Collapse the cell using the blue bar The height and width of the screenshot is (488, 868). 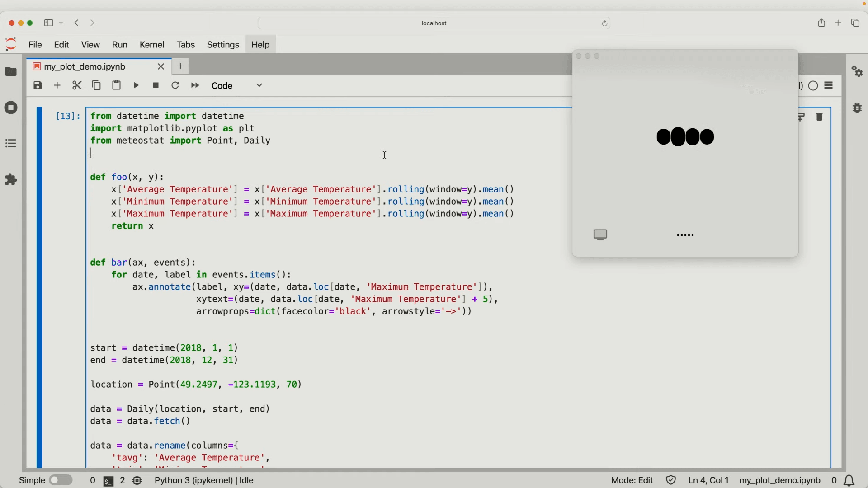(x=39, y=287)
